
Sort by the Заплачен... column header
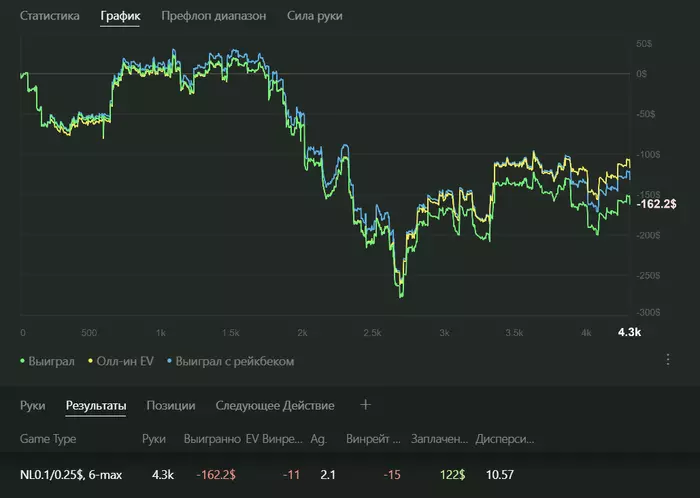[439, 439]
